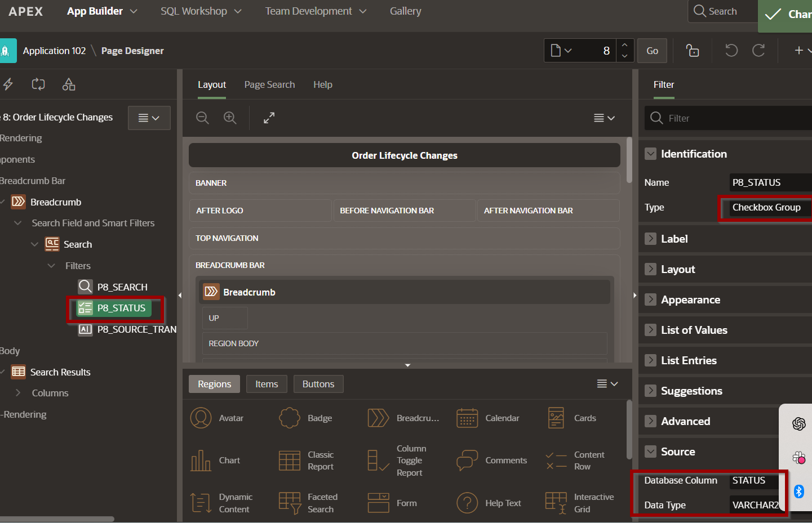
Task: Click the Go button to load the page
Action: click(x=652, y=50)
